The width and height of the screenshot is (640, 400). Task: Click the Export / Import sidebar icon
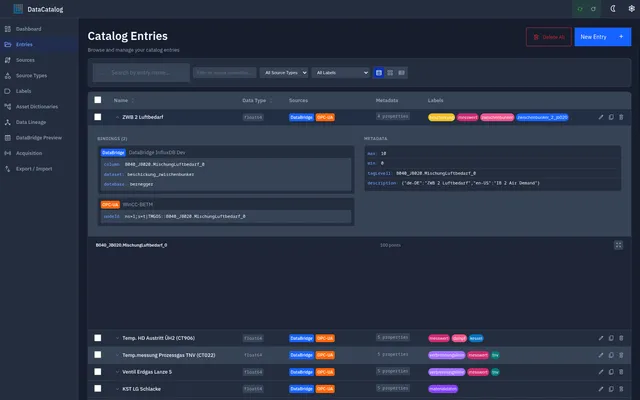(7, 169)
